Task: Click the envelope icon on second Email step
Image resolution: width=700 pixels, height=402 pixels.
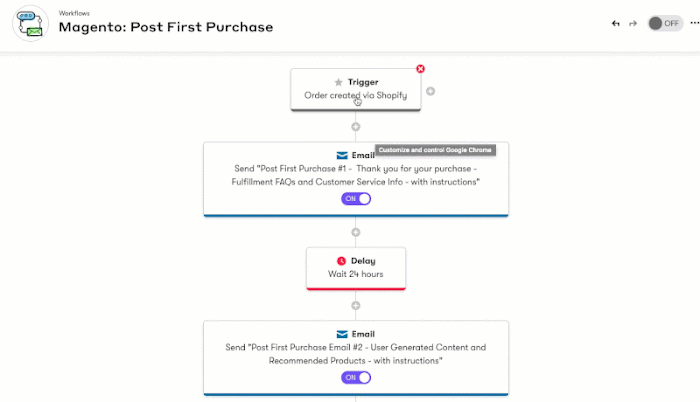Action: (x=342, y=334)
